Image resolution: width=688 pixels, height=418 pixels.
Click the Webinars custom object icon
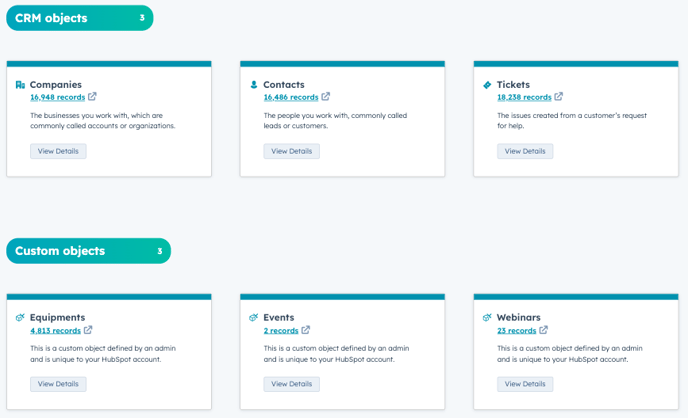coord(487,318)
